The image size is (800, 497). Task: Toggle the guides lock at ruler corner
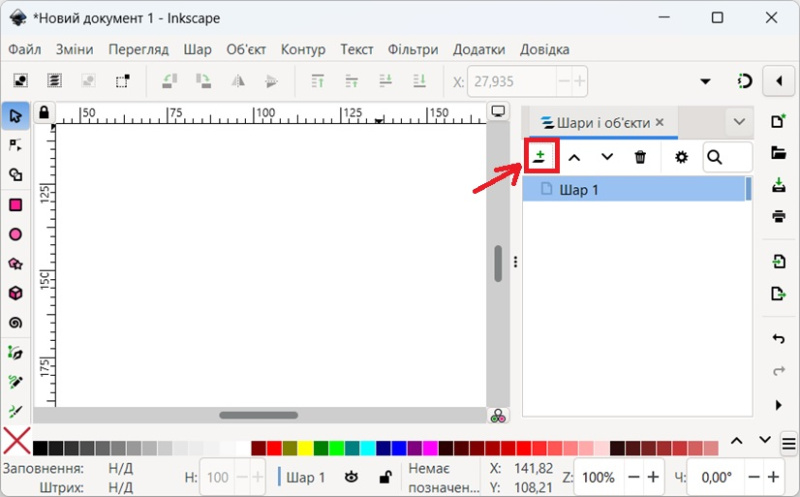coord(43,113)
